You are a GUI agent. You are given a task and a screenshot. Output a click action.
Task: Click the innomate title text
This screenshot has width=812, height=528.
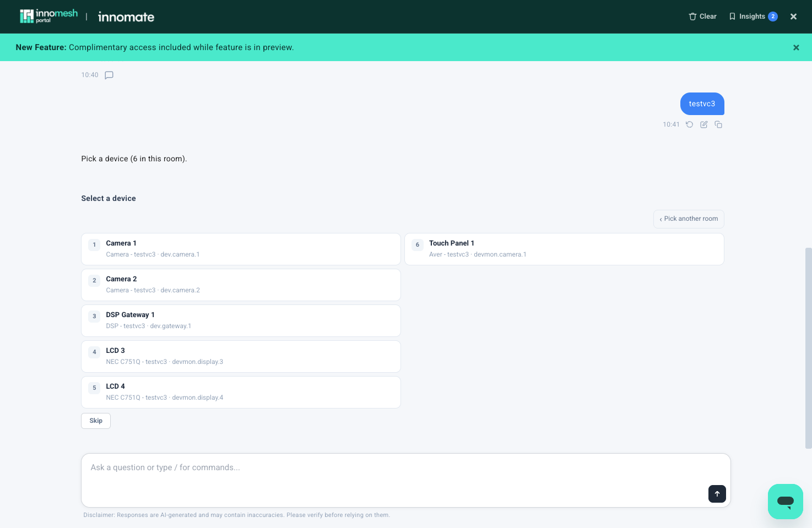coord(126,17)
